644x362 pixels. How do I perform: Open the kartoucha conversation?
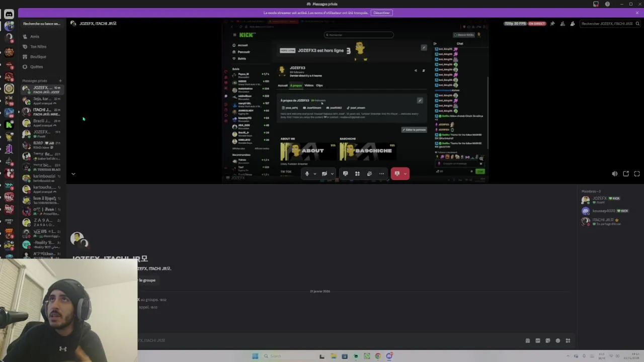click(41, 189)
